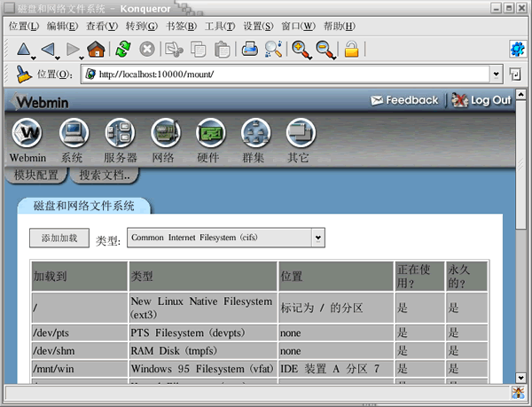Zoom out with the minus magnifier
Viewport: 532px width, 407px height.
(325, 49)
